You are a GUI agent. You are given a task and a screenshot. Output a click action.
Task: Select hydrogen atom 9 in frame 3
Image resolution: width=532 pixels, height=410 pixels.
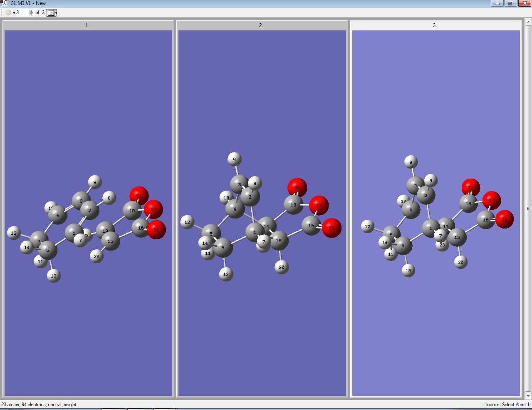(411, 162)
